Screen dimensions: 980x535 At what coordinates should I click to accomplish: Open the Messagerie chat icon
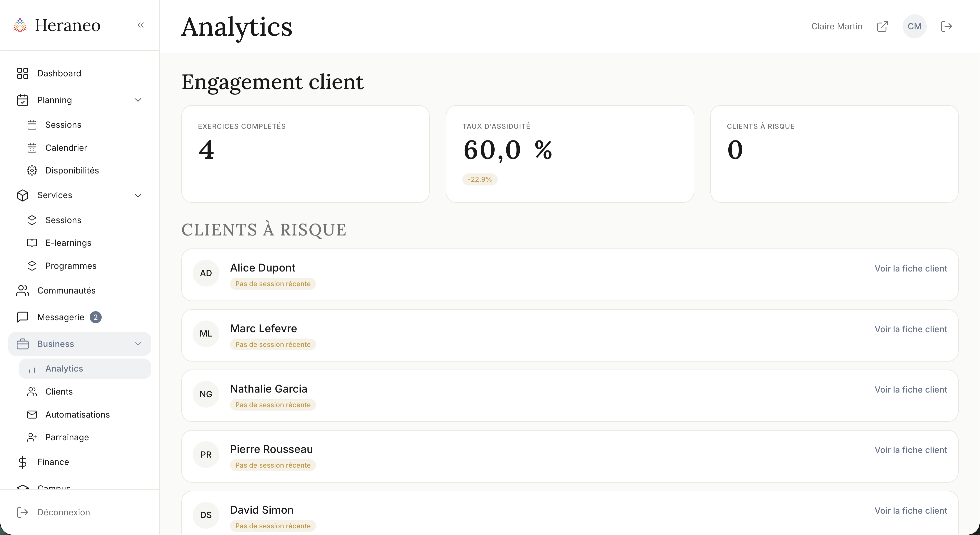22,317
